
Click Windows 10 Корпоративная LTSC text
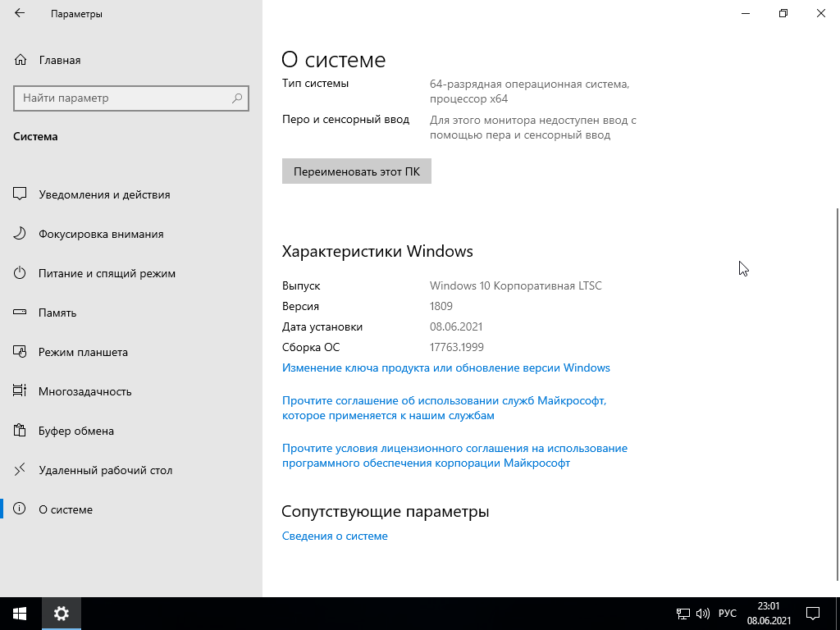click(x=515, y=285)
